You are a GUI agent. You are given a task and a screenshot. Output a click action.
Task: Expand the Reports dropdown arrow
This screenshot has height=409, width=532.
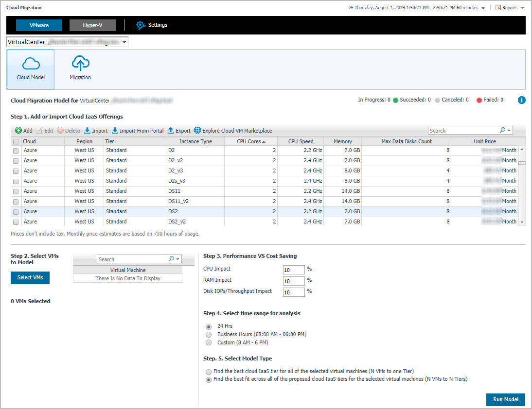tap(522, 8)
